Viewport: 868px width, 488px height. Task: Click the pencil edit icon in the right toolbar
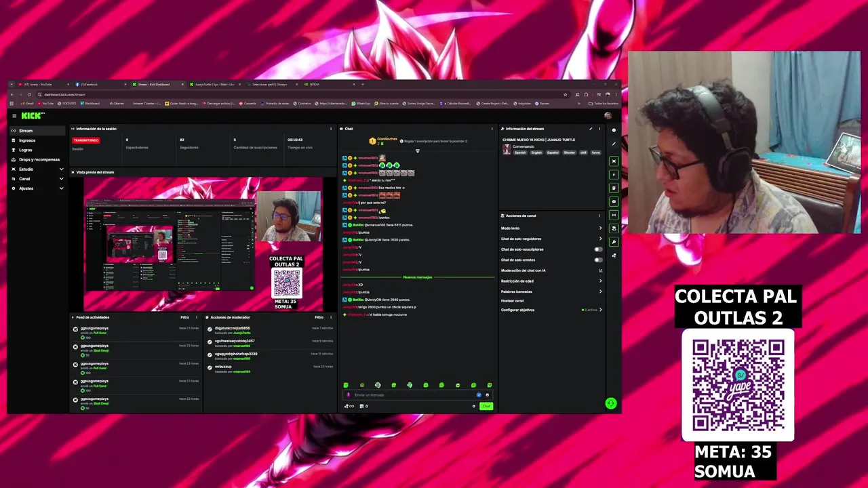coord(614,144)
